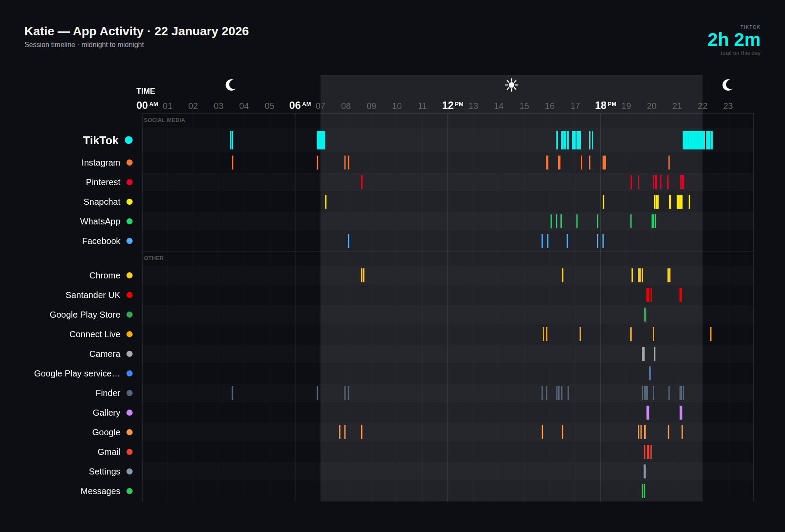Select the Pinterest row label
Image resolution: width=785 pixels, height=532 pixels.
[103, 182]
